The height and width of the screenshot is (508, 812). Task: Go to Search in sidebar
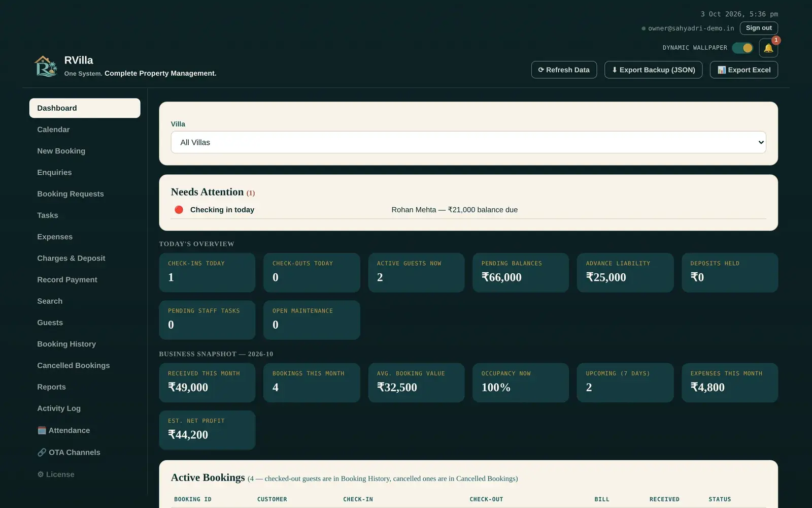[x=85, y=301]
